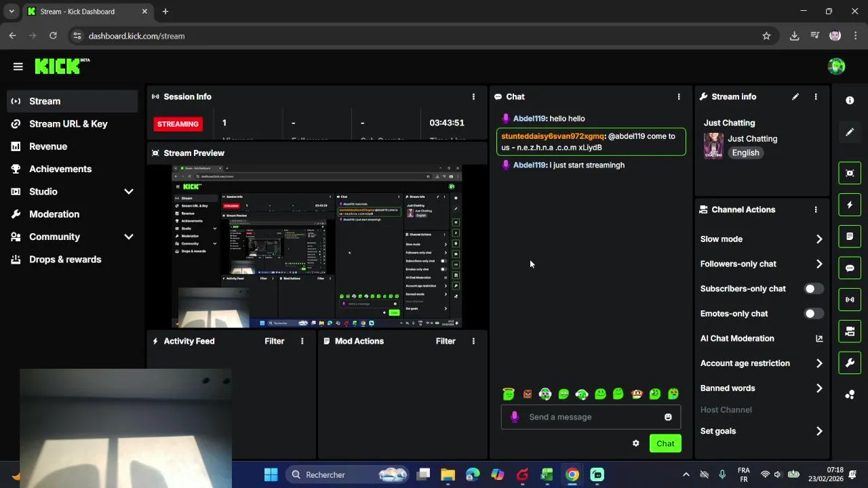Click the browser address bar URL
868x488 pixels.
click(x=136, y=36)
